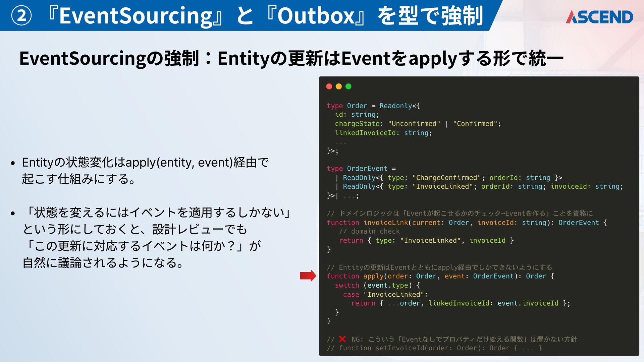Click the ASCEND logo
Image resolution: width=644 pixels, height=362 pixels.
(x=599, y=17)
